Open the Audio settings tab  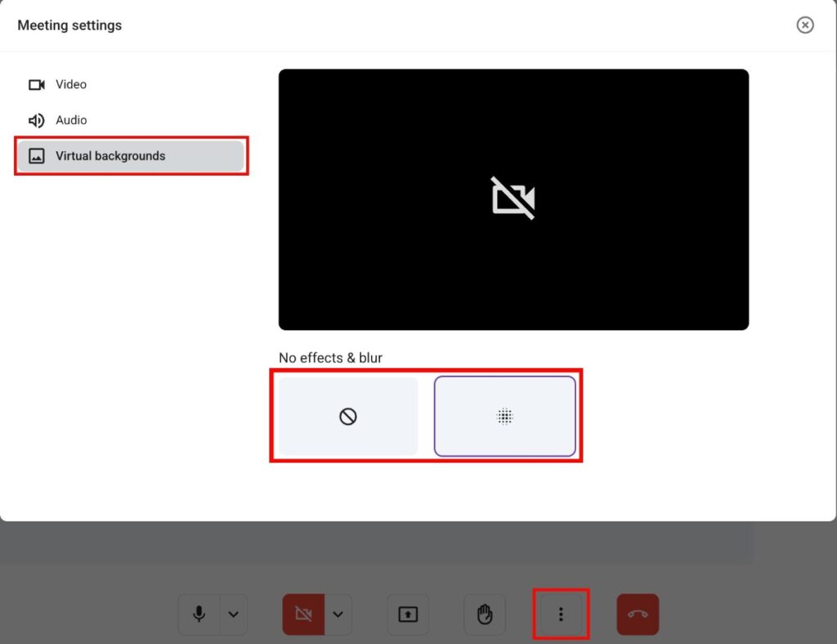pyautogui.click(x=70, y=120)
